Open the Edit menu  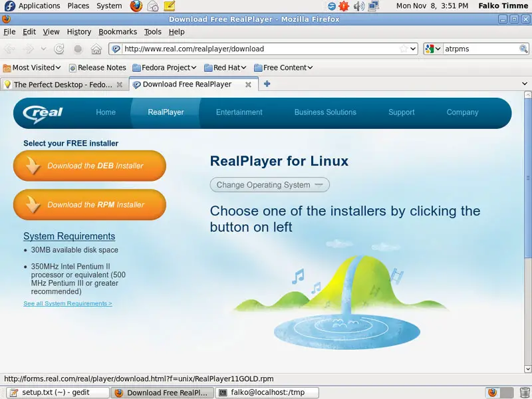point(29,32)
